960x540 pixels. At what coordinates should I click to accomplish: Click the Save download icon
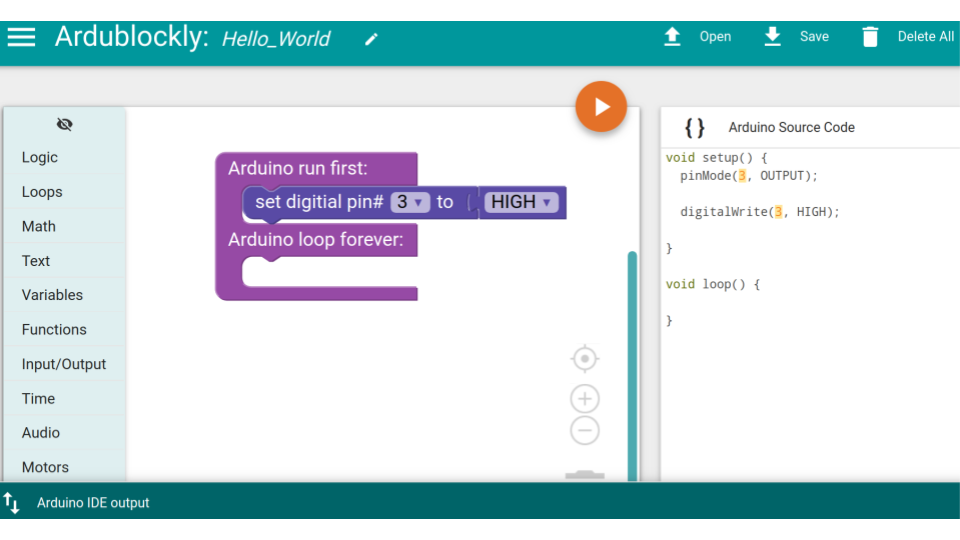(x=772, y=37)
